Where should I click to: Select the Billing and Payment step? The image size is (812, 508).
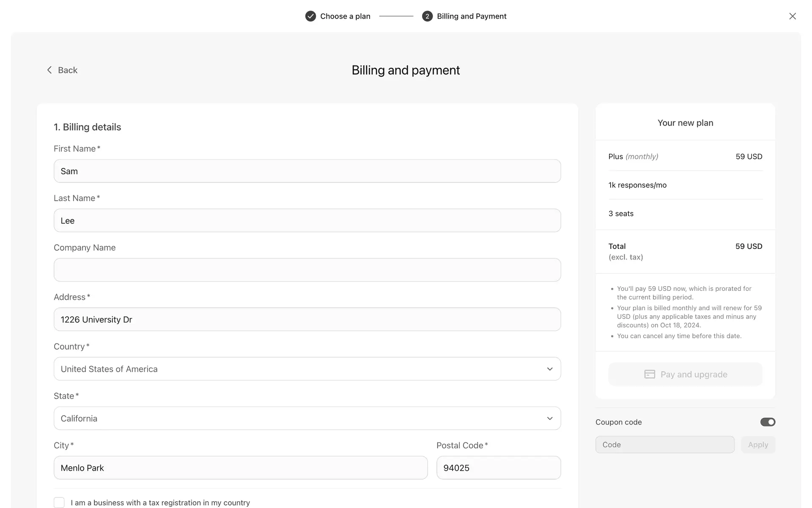pos(472,16)
